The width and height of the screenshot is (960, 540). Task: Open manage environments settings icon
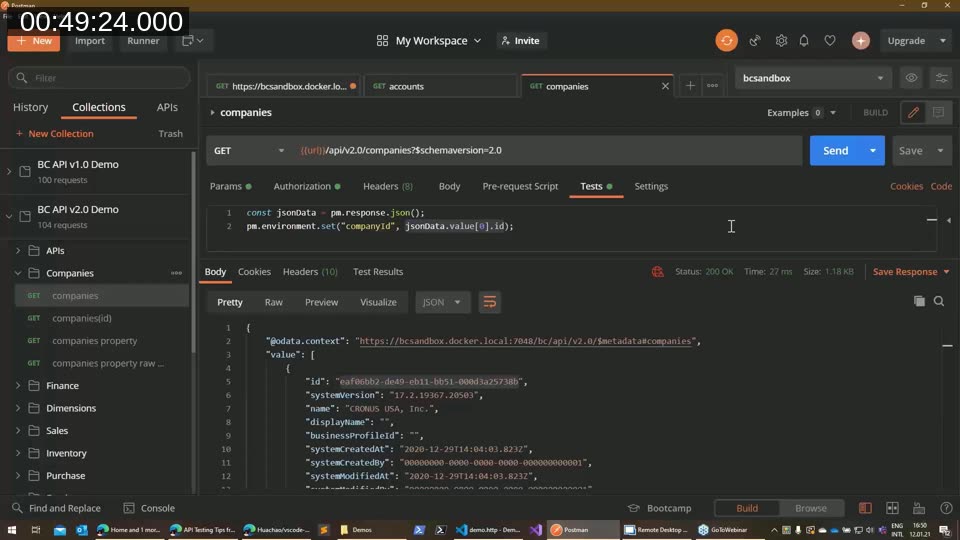click(941, 78)
